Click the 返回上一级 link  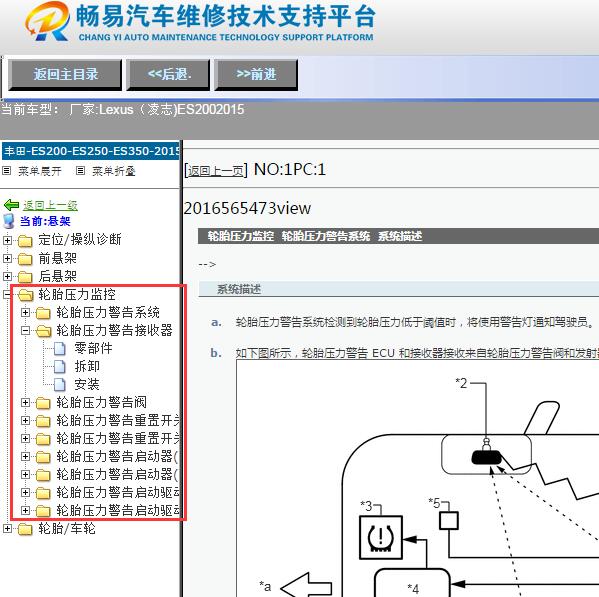(x=50, y=205)
